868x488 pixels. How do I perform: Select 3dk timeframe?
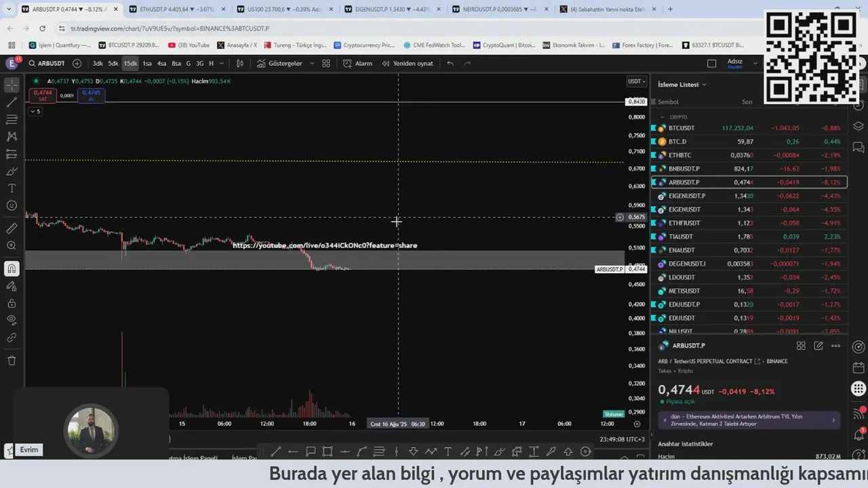(x=98, y=63)
